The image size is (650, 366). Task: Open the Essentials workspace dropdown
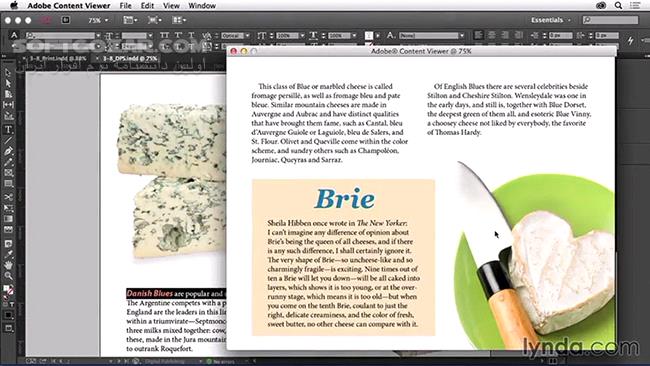[x=551, y=20]
